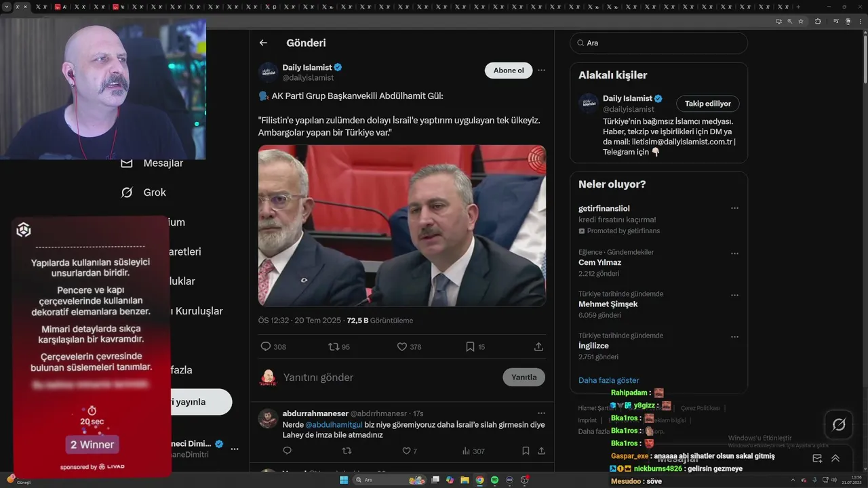Reply icon under abdurrahmaneser's comment
This screenshot has height=488, width=868.
point(287,451)
